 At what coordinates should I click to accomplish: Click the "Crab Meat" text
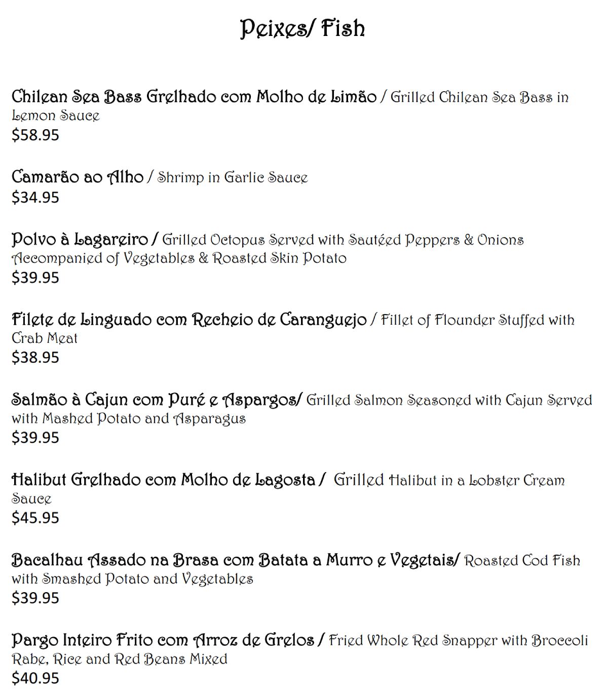tap(45, 338)
